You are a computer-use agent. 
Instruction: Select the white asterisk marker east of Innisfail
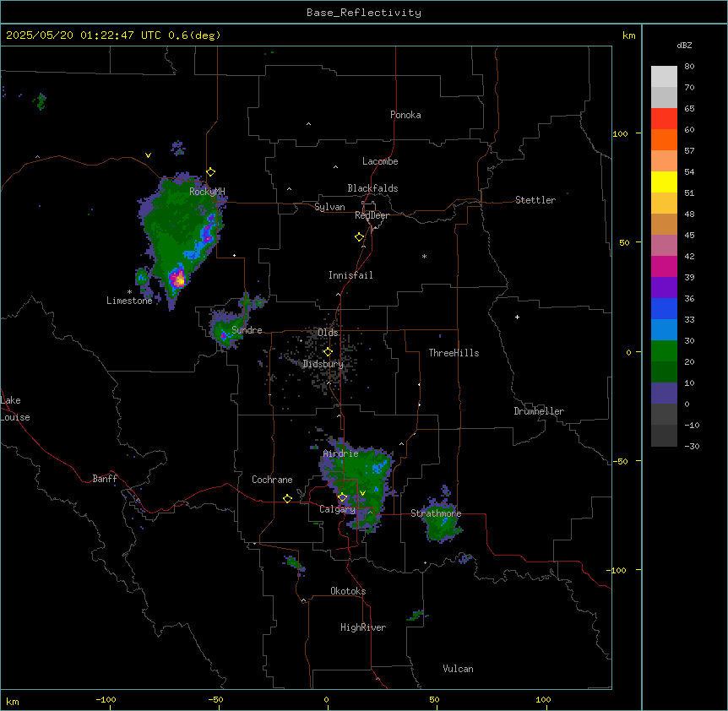coord(424,256)
